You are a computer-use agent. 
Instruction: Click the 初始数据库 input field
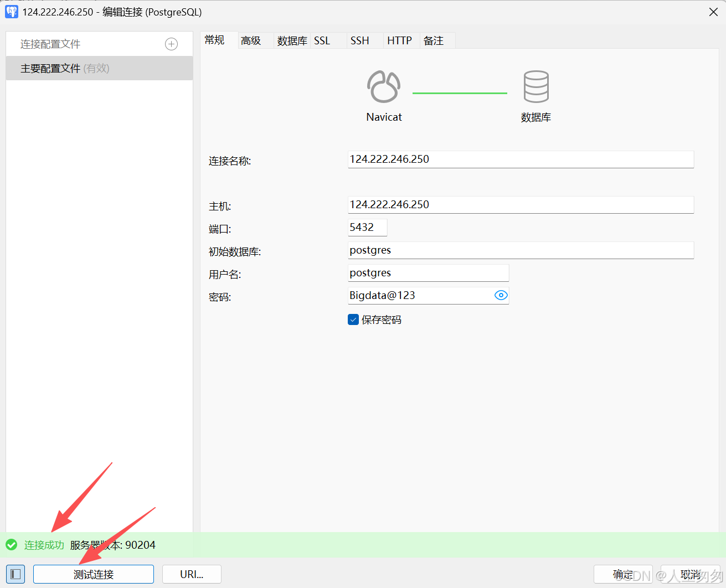coord(521,250)
